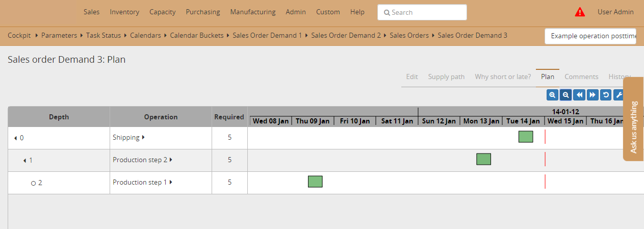Open the Admin menu
Image resolution: width=644 pixels, height=229 pixels.
tap(296, 12)
